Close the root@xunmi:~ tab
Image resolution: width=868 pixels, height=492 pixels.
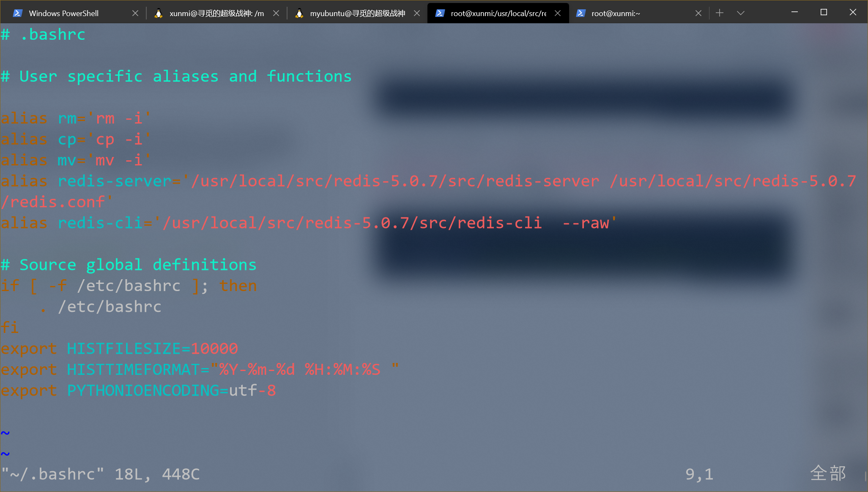(698, 13)
